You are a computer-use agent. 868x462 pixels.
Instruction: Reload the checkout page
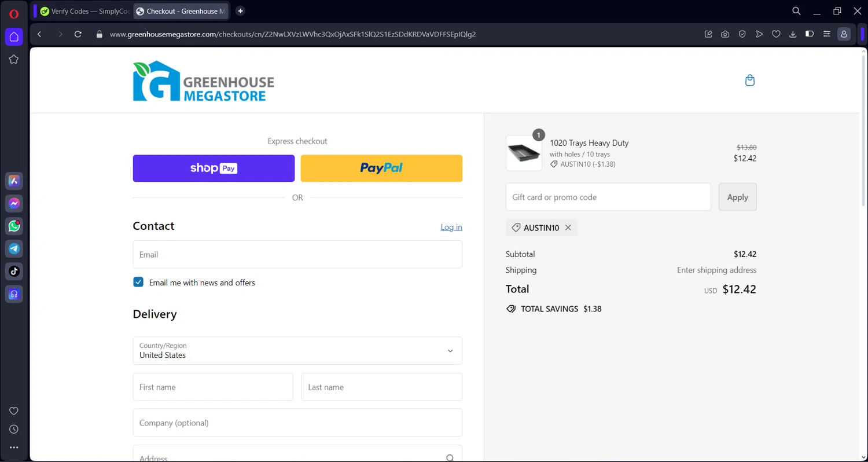coord(78,34)
